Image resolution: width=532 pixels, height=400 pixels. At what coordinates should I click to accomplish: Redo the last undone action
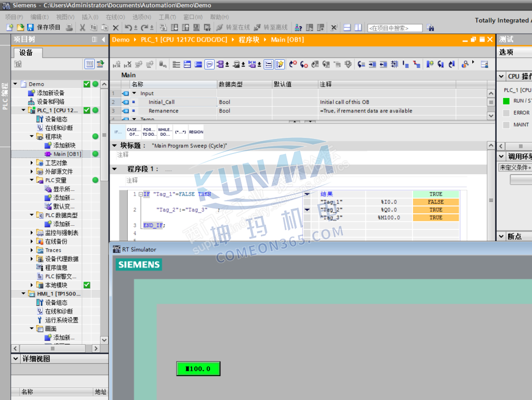[x=144, y=28]
